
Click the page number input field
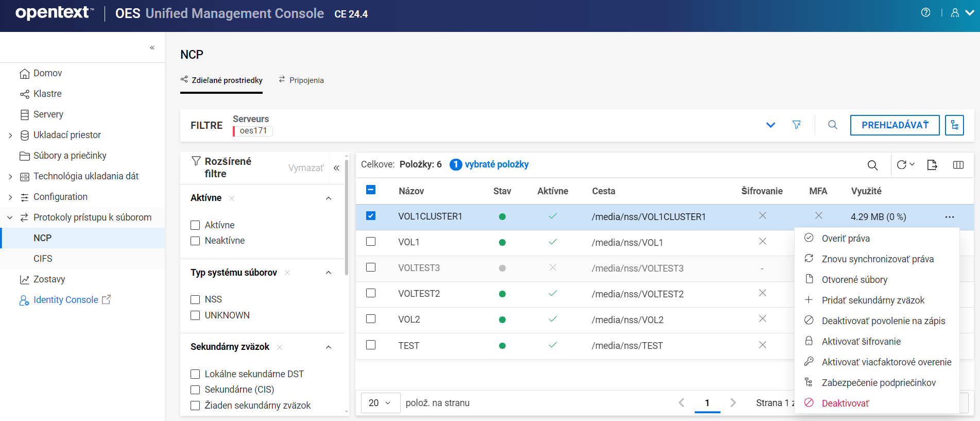click(707, 403)
